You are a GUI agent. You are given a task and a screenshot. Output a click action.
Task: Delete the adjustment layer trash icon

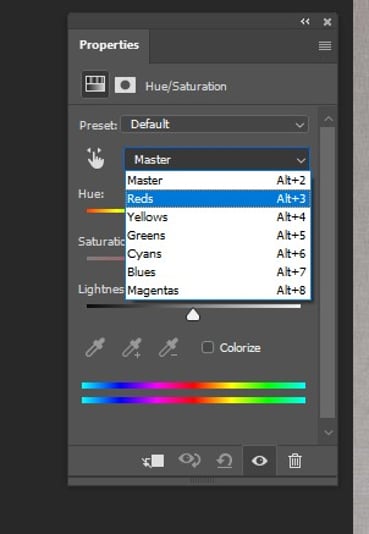(x=295, y=461)
